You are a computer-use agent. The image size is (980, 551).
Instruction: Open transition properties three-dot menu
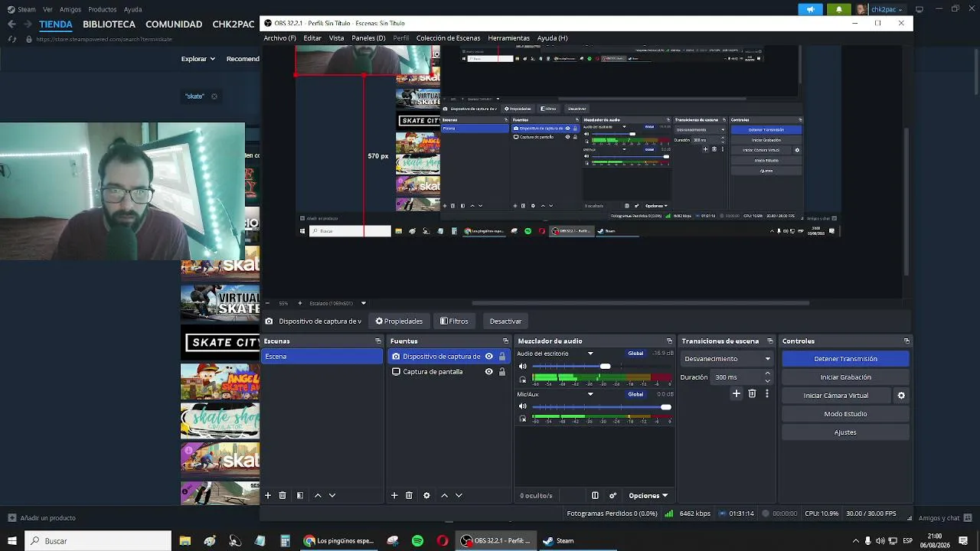[x=766, y=393]
